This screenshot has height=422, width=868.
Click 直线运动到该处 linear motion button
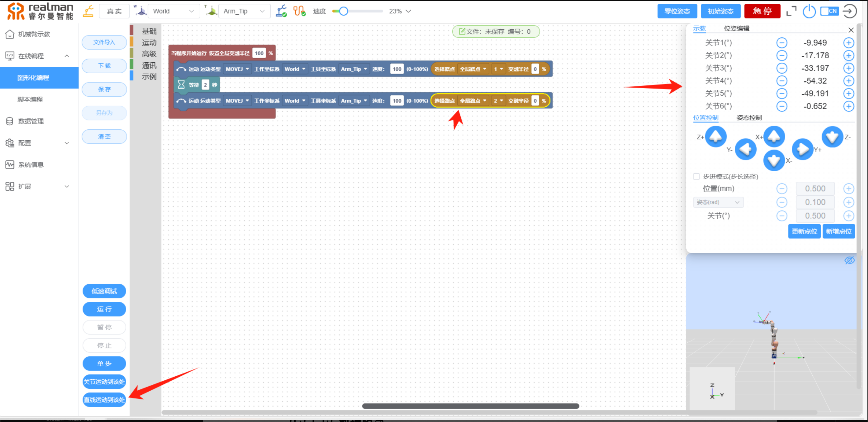coord(104,399)
